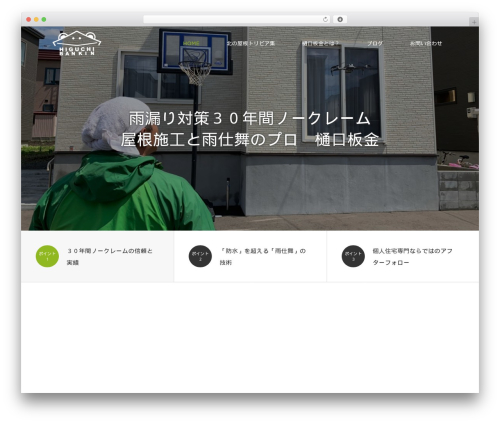The height and width of the screenshot is (423, 500).
Task: Open 個人住宅専門ならではのアフターフォロー tab
Action: (x=403, y=257)
